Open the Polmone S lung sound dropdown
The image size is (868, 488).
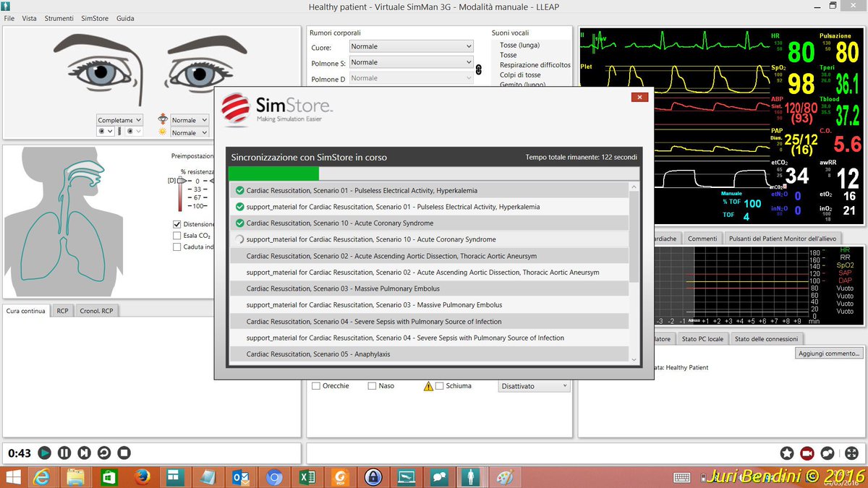411,62
